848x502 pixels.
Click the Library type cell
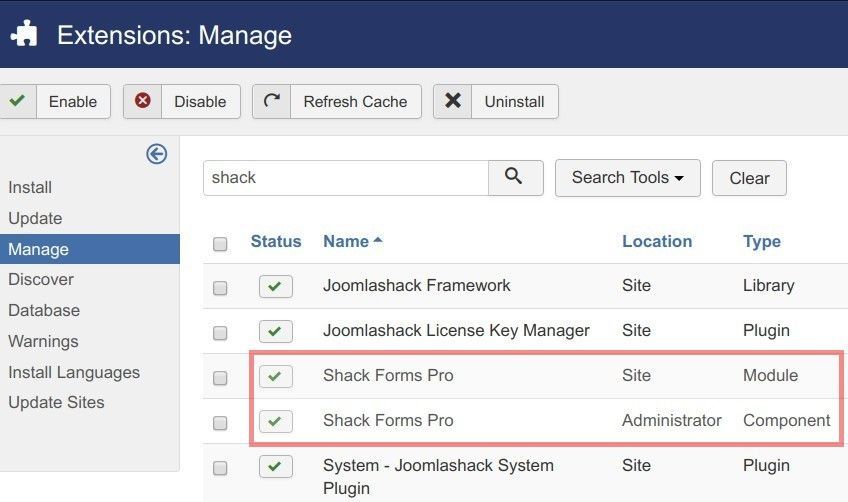click(x=768, y=286)
